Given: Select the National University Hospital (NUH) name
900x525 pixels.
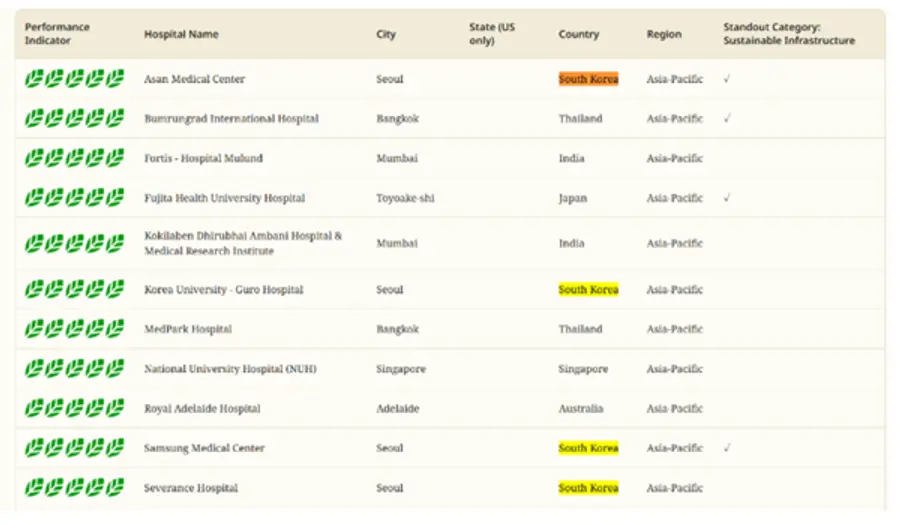Looking at the screenshot, I should point(230,368).
